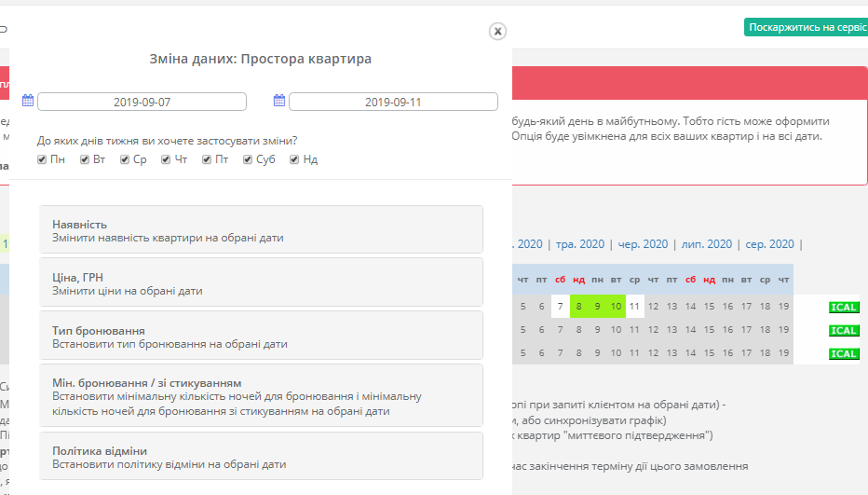Open the тра. 2020 month link

579,244
